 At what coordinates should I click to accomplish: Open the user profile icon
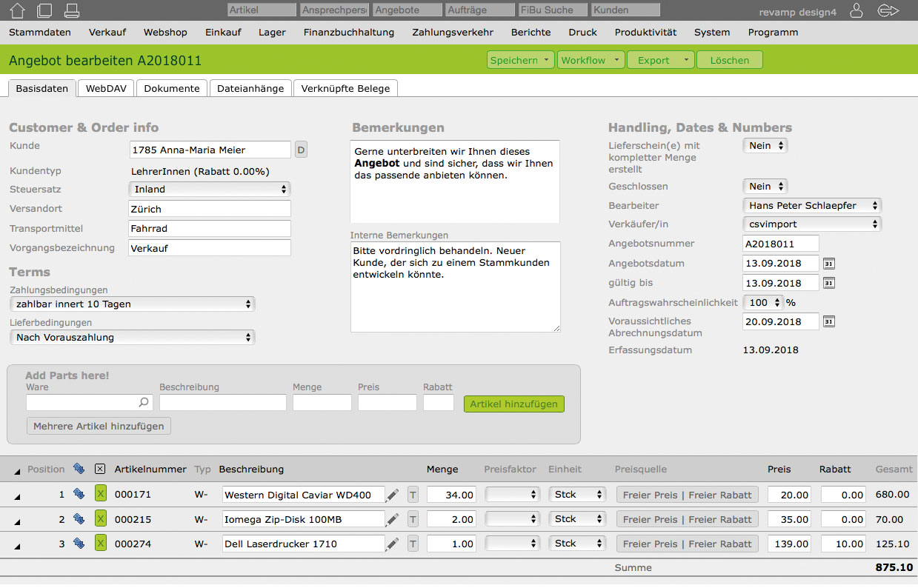tap(856, 10)
